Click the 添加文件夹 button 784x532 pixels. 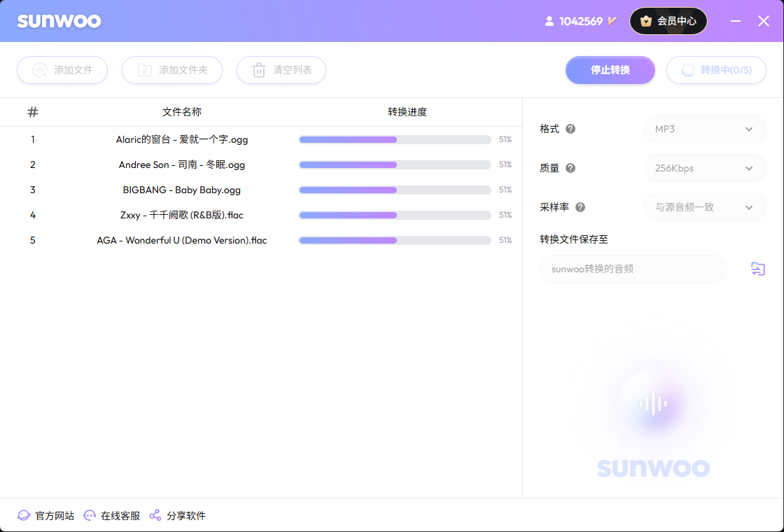(x=172, y=70)
